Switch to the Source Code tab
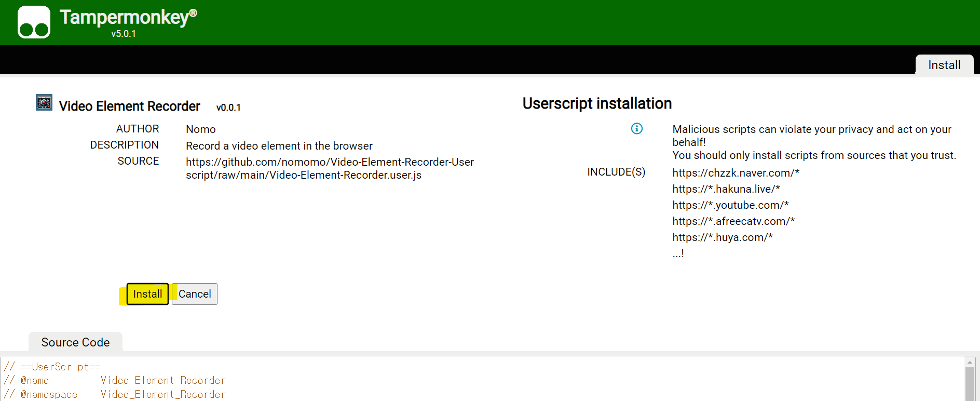 point(76,342)
